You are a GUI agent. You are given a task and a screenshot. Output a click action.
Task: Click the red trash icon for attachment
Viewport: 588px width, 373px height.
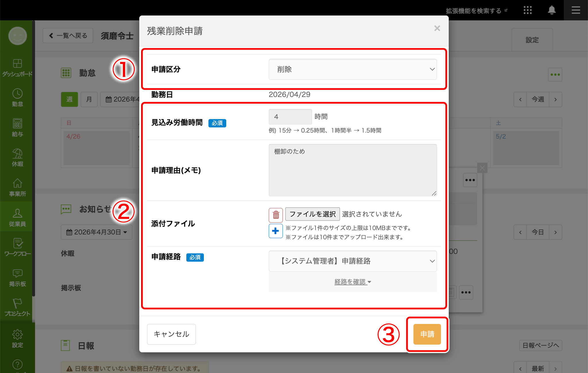click(276, 215)
